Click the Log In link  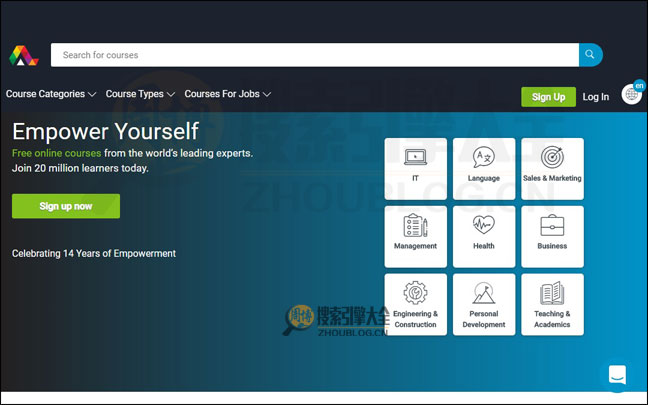tap(595, 97)
